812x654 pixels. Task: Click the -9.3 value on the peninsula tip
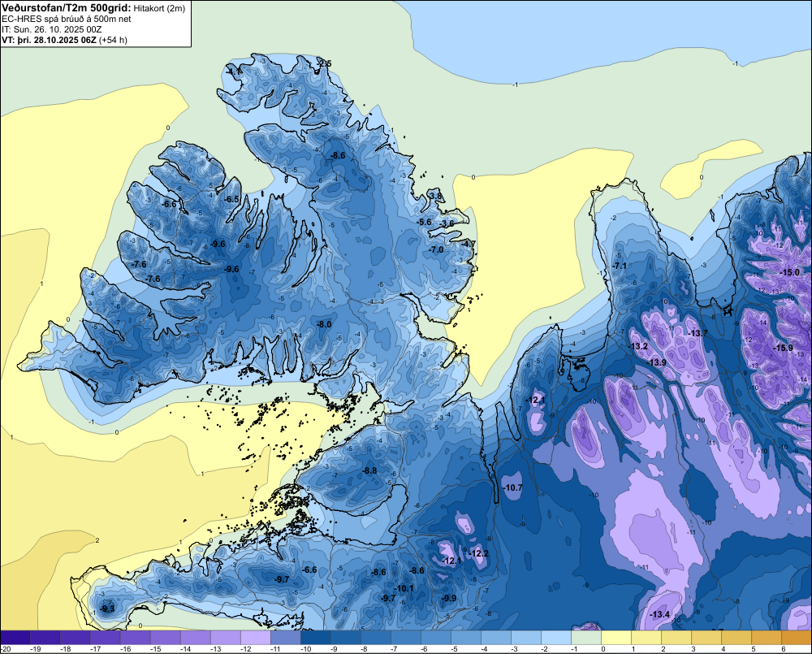(107, 609)
